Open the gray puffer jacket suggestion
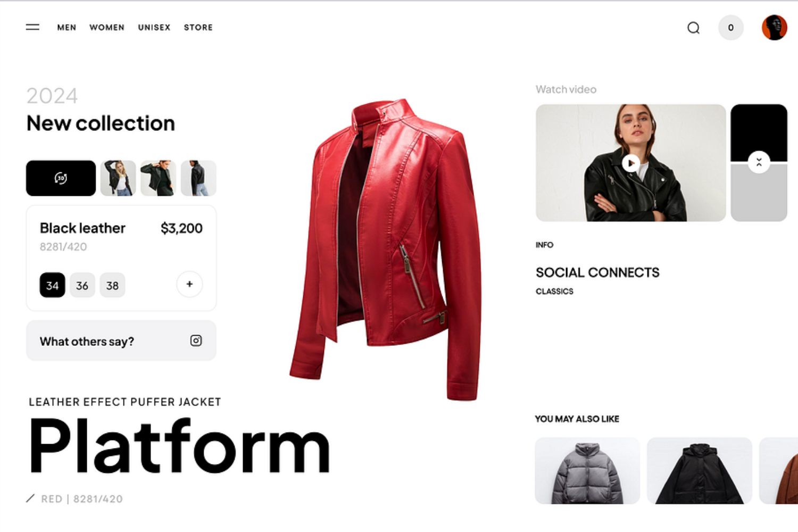This screenshot has width=798, height=532. click(x=587, y=471)
